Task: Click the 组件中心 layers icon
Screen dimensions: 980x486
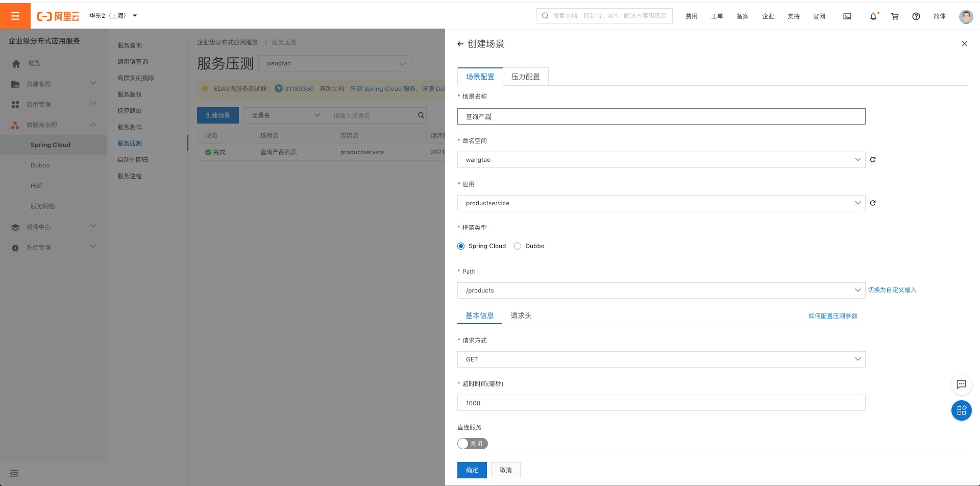Action: click(x=15, y=227)
